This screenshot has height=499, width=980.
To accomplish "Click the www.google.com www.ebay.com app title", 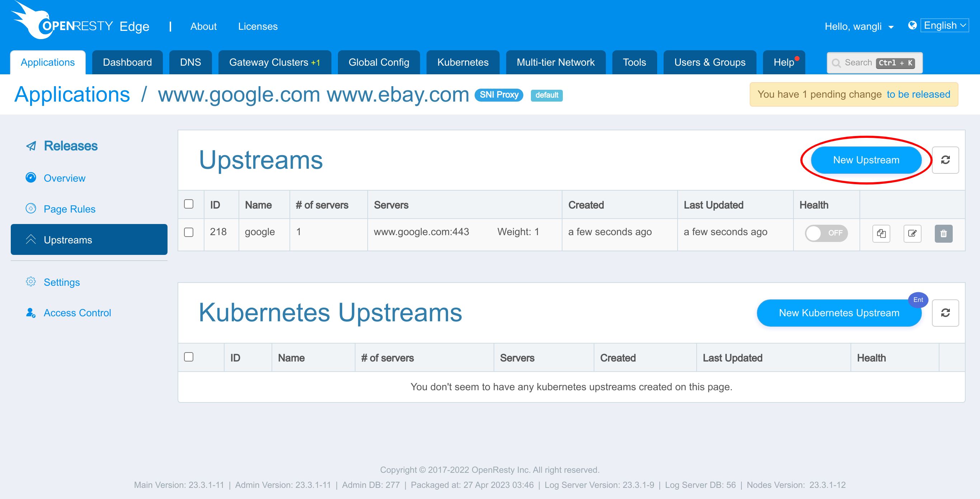I will [x=314, y=94].
